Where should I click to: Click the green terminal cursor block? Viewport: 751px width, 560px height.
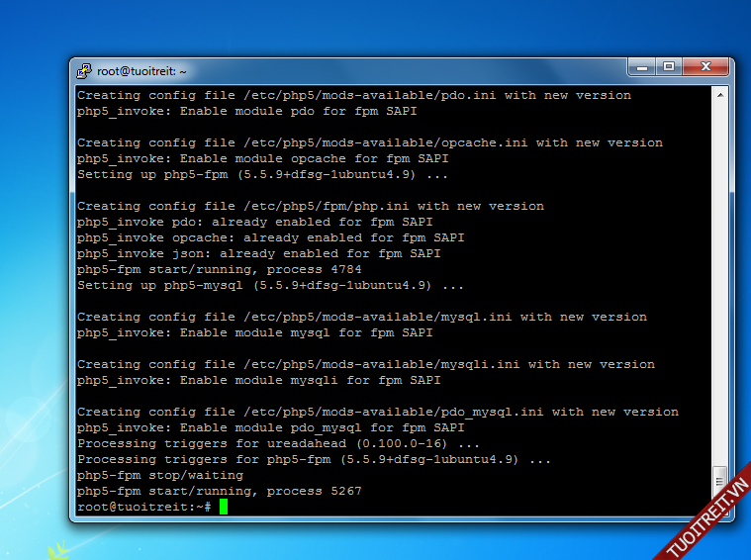click(224, 507)
